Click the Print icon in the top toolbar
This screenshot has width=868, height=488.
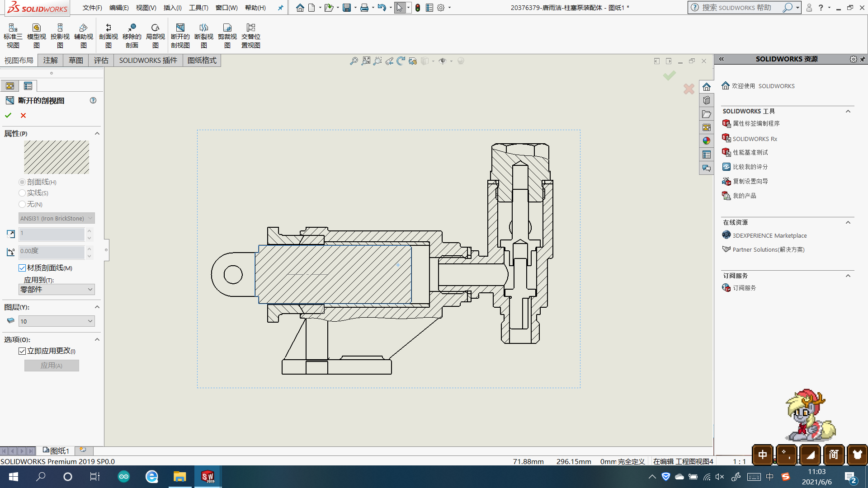coord(364,8)
